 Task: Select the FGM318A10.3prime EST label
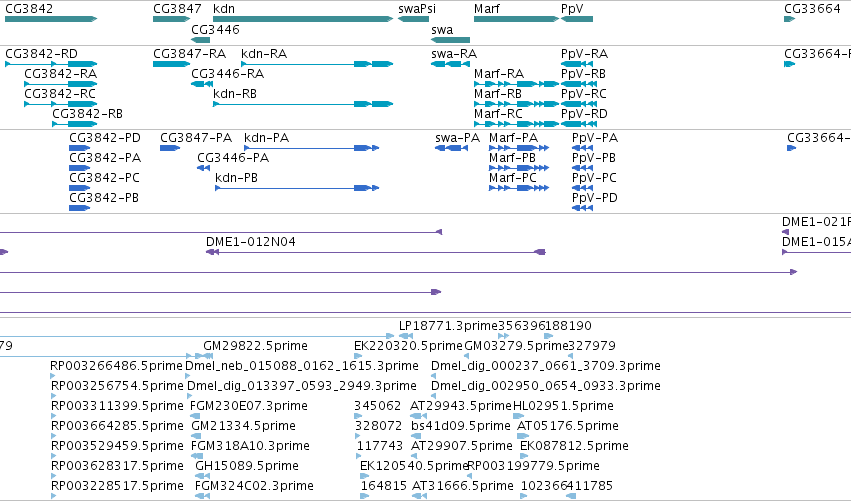coord(250,446)
